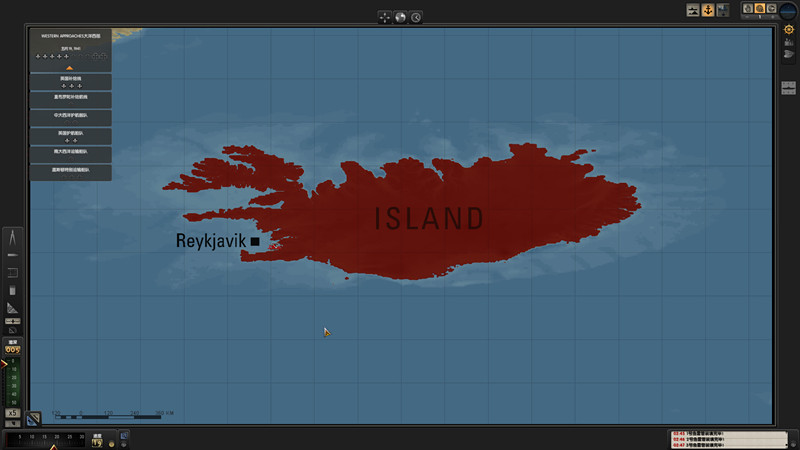Image resolution: width=800 pixels, height=450 pixels.
Task: Select the last flotilla entry in list
Action: click(x=69, y=171)
